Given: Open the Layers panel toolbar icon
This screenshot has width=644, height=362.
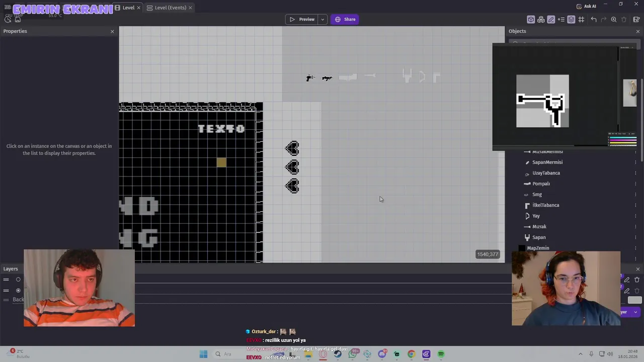Looking at the screenshot, I should [571, 19].
